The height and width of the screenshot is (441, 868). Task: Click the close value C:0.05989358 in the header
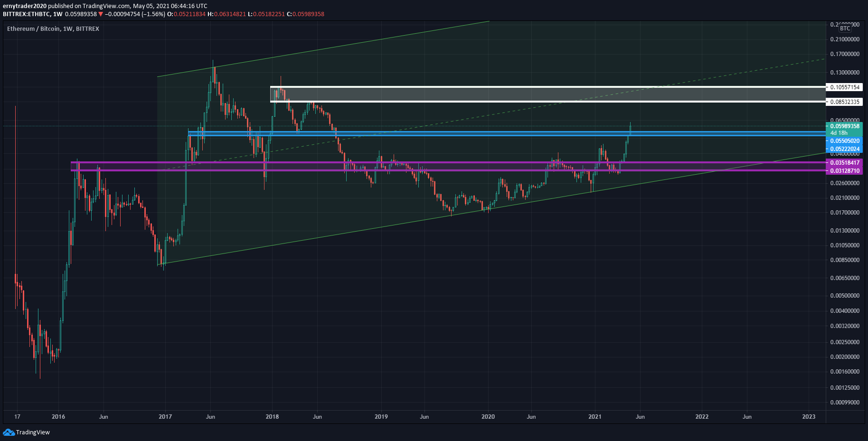306,14
